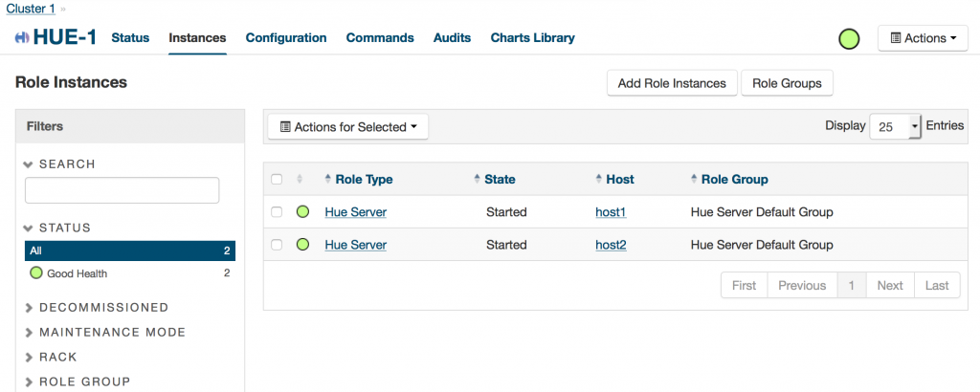Collapse the STATUS filter section
The width and height of the screenshot is (980, 392).
[56, 228]
